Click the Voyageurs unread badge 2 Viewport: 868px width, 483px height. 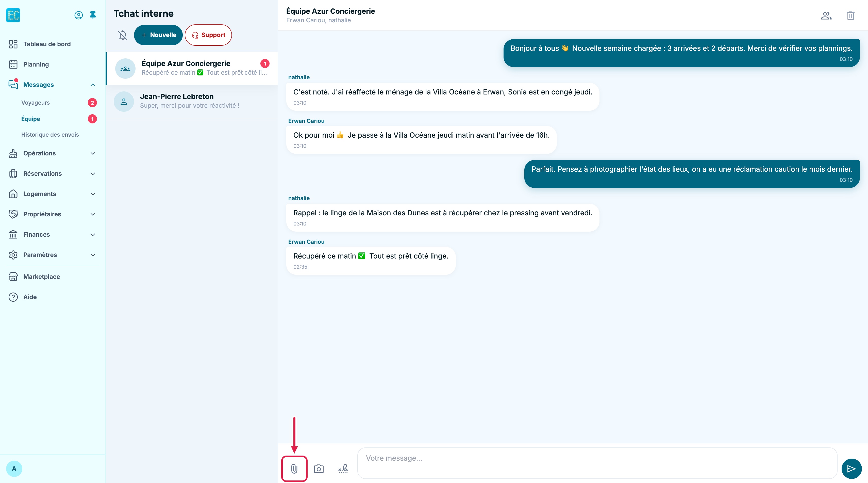(x=92, y=102)
